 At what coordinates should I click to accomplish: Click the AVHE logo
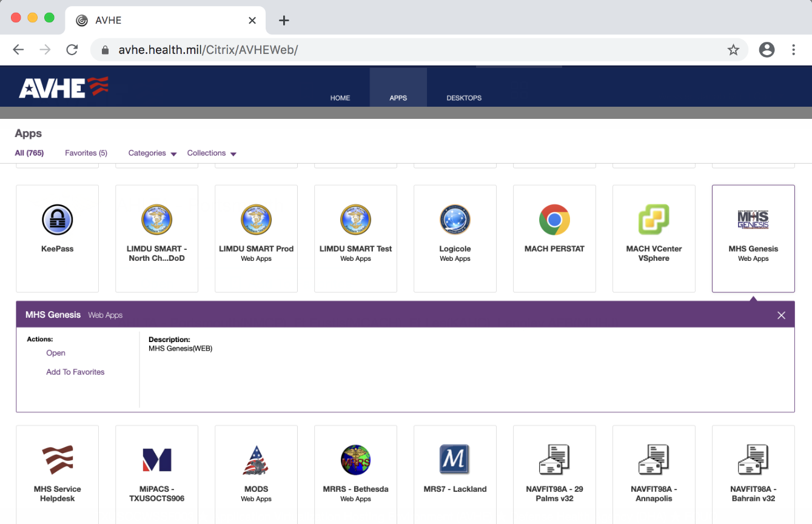[x=64, y=88]
